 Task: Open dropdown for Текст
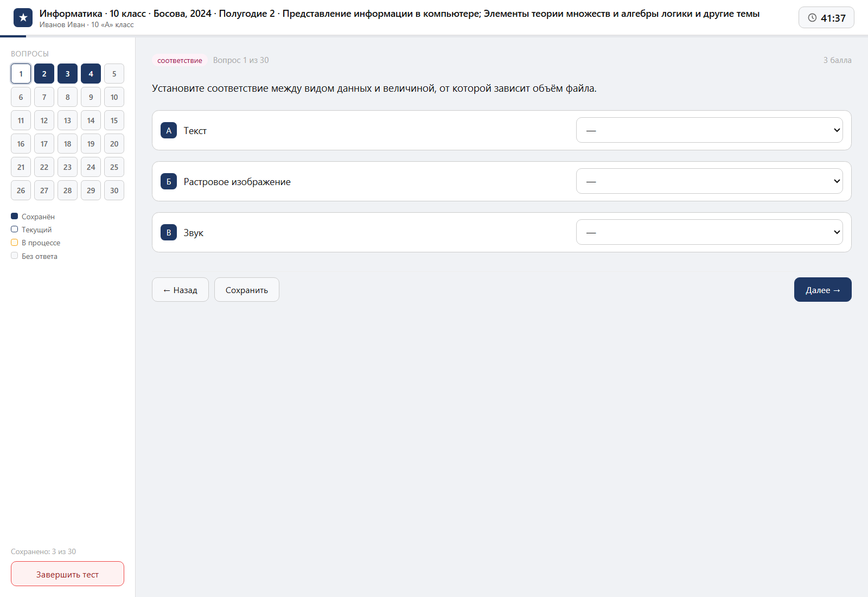click(709, 130)
